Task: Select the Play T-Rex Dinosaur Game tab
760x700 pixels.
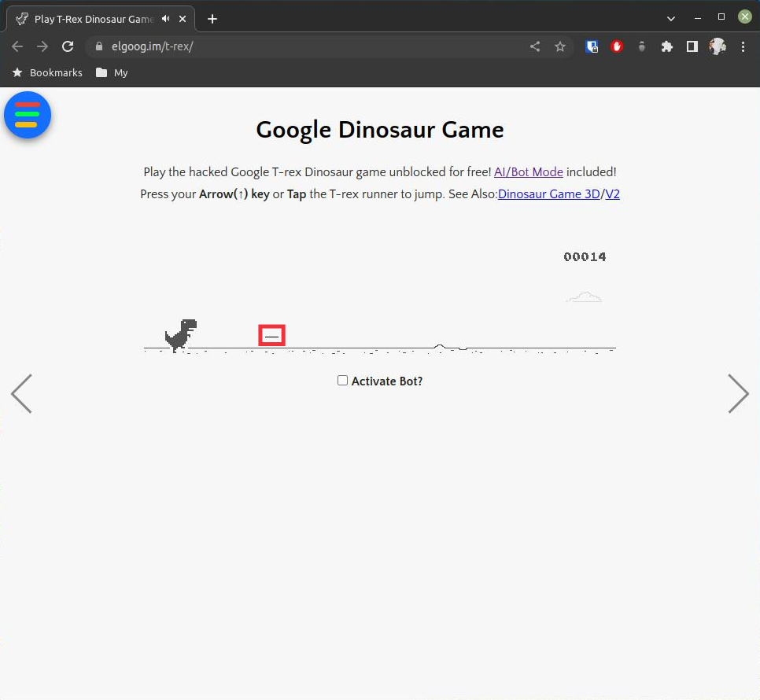Action: tap(101, 19)
